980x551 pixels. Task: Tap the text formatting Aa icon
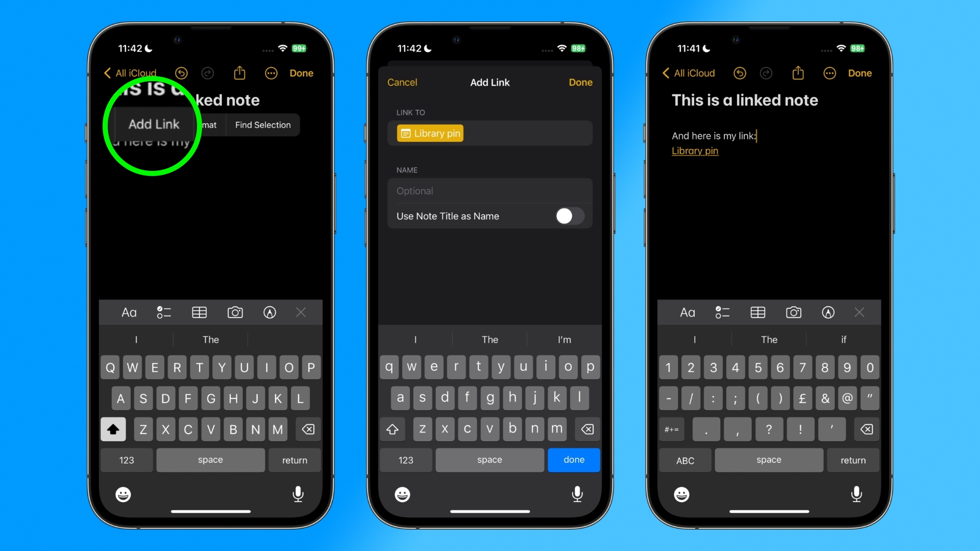pyautogui.click(x=129, y=312)
